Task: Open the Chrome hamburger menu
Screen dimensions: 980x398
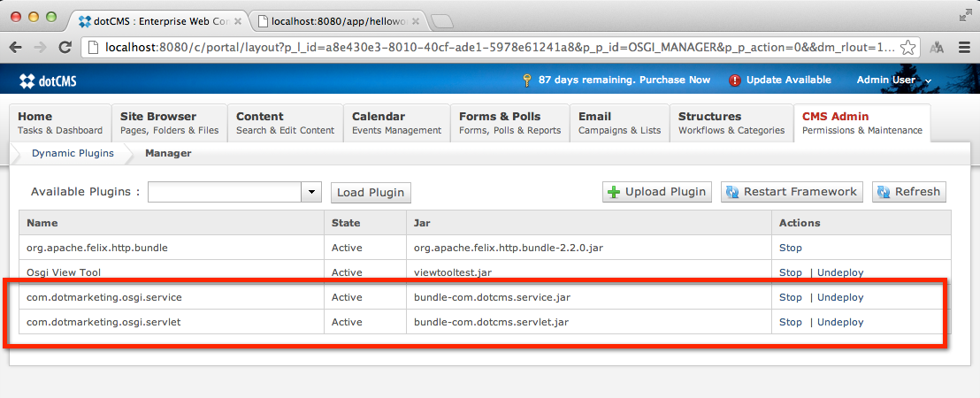Action: click(x=964, y=48)
